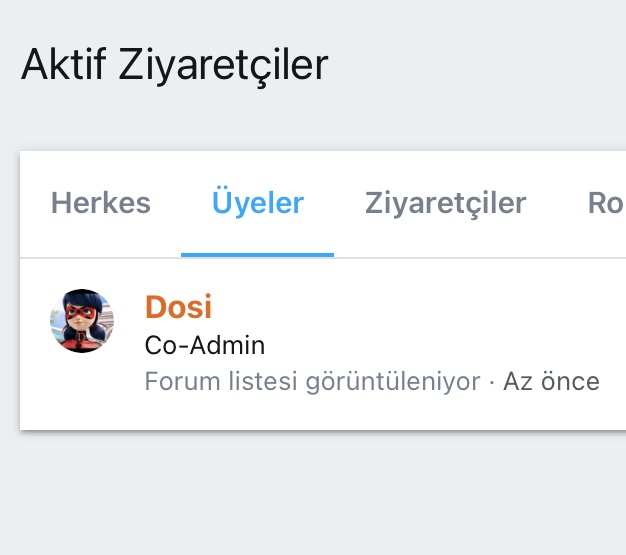Switch to the Herkes tab
The image size is (626, 555).
(x=101, y=204)
